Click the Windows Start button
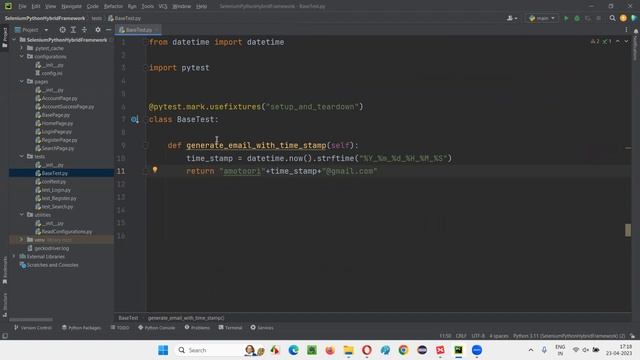The image size is (640, 360). [163, 350]
